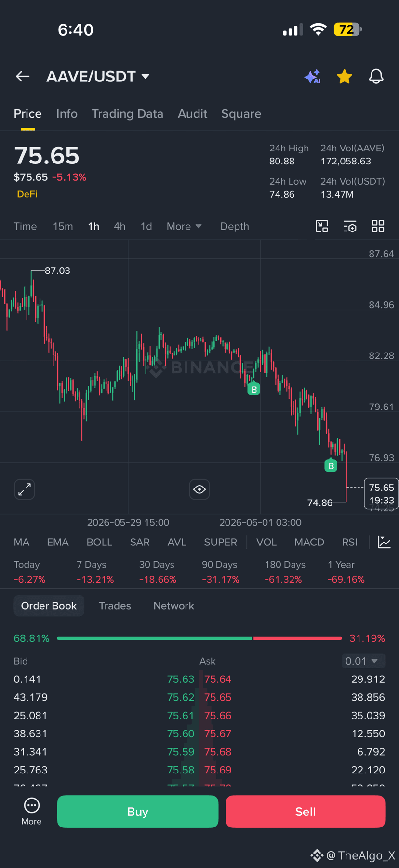Tap the red Sell button

[x=306, y=812]
